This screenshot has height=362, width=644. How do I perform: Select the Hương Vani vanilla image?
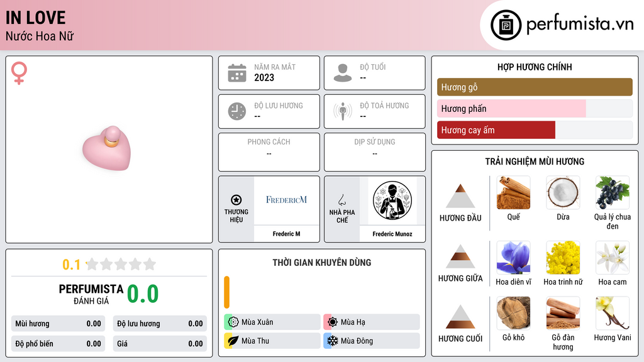point(613,314)
